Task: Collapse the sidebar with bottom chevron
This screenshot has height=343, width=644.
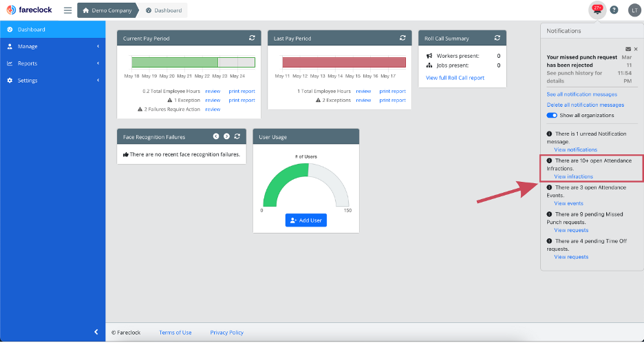Action: click(x=96, y=332)
